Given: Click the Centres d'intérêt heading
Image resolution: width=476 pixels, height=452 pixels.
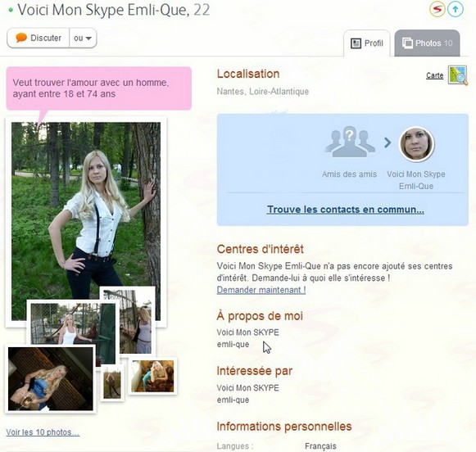Looking at the screenshot, I should 261,249.
